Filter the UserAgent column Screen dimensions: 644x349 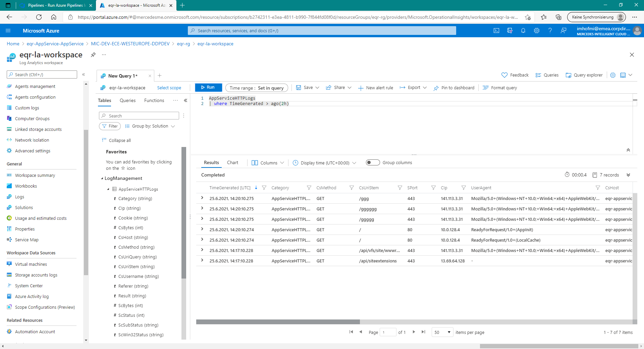pos(598,188)
